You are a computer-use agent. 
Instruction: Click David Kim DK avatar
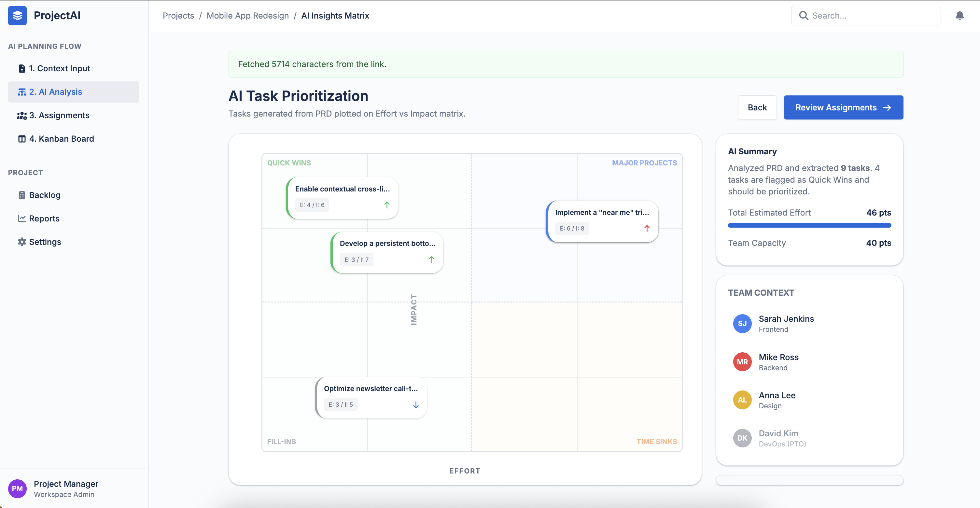point(742,438)
